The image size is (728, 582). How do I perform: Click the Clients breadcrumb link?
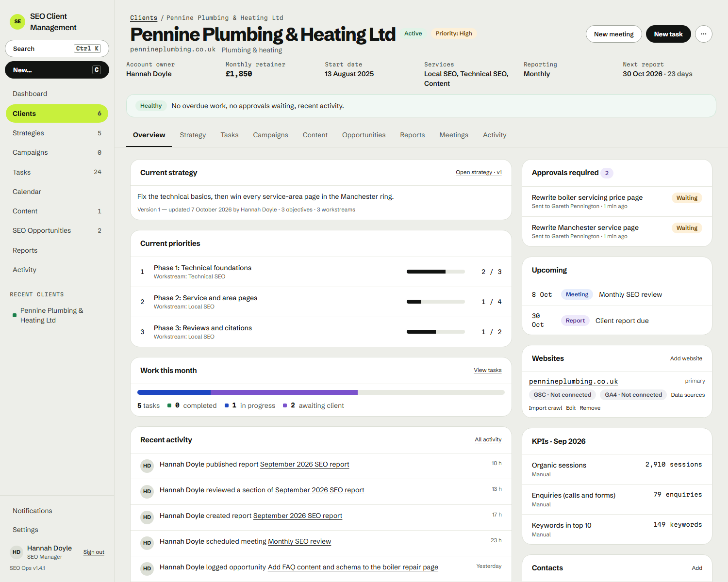[x=144, y=18]
